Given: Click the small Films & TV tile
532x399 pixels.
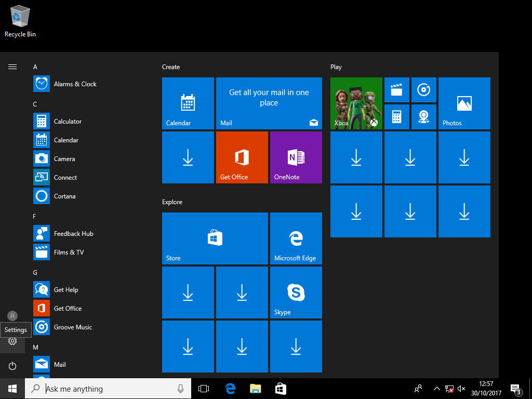Looking at the screenshot, I should [396, 90].
